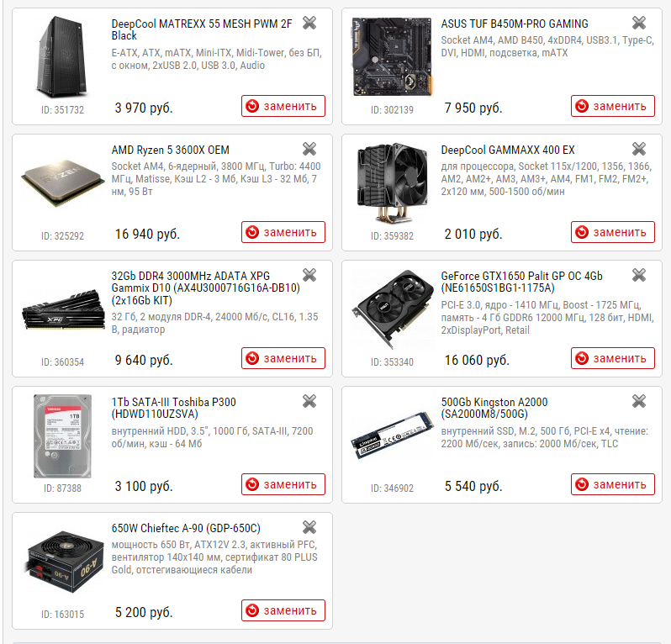This screenshot has height=644, width=671.
Task: Delete Chieftec A-90 power supply item
Action: click(309, 527)
